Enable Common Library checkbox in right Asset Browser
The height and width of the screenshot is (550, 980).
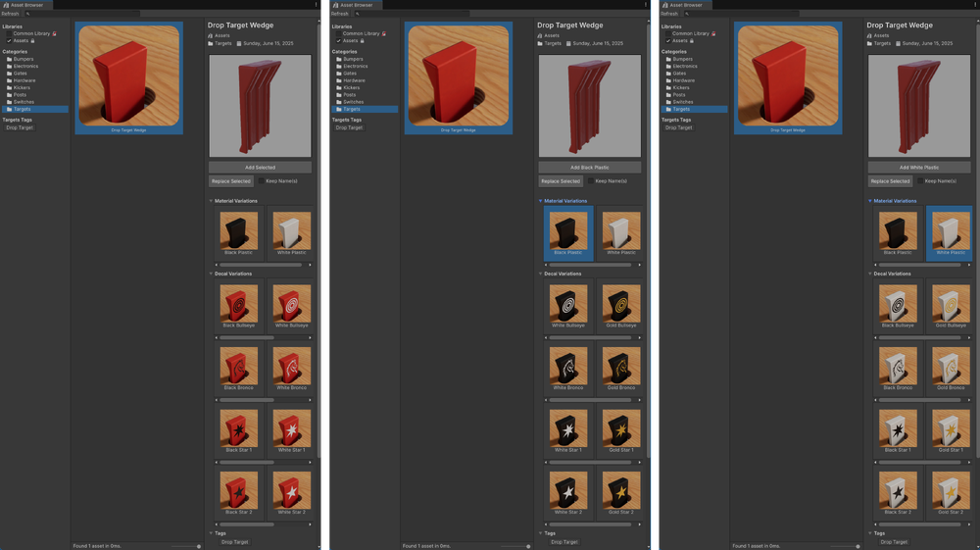(668, 33)
